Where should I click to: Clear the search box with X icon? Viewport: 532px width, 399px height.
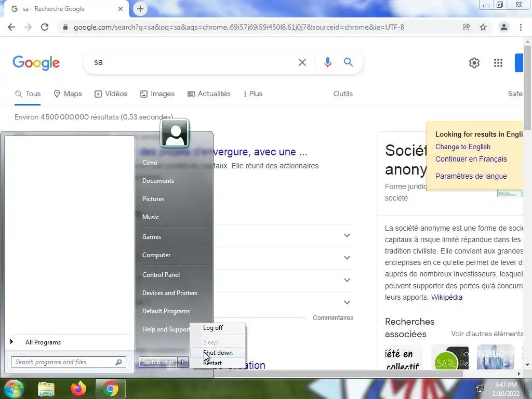pyautogui.click(x=302, y=62)
